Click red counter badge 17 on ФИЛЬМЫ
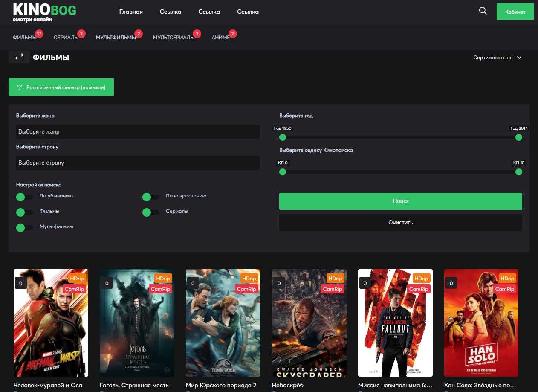The width and height of the screenshot is (538, 392). point(39,34)
